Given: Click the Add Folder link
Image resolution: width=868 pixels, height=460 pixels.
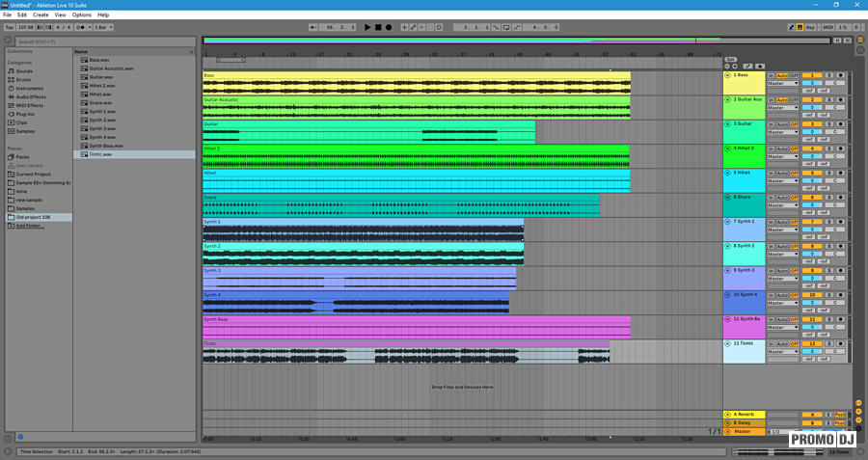Looking at the screenshot, I should click(x=28, y=226).
